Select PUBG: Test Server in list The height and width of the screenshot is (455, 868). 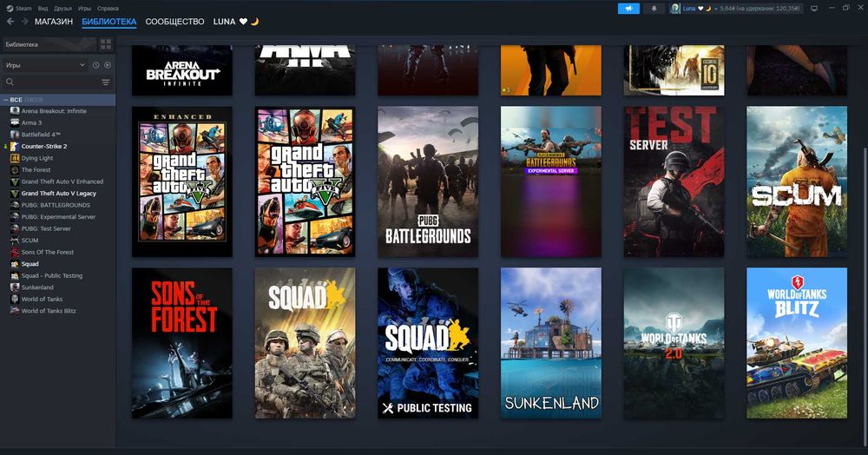pos(46,228)
